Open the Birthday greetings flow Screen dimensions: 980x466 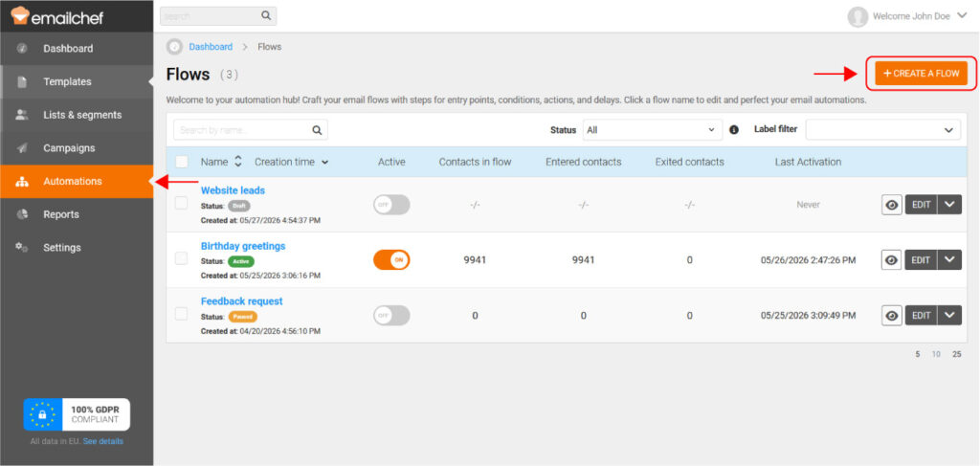tap(242, 246)
